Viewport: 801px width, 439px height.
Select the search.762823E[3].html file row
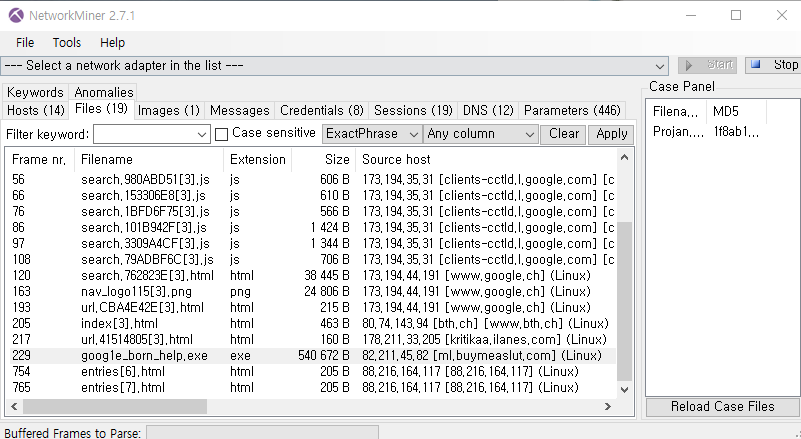[x=313, y=275]
